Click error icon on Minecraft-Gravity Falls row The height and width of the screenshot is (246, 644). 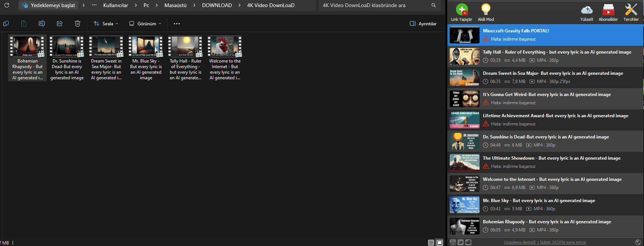(x=486, y=39)
